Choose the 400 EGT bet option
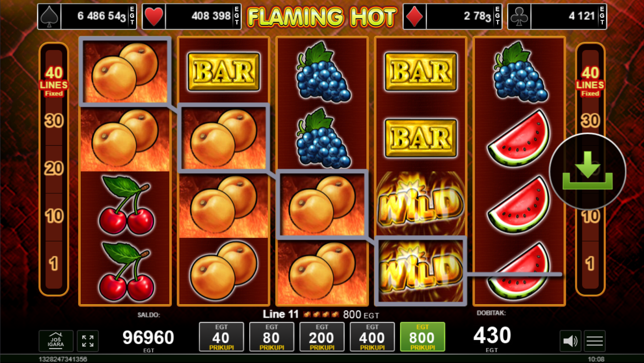 372,337
